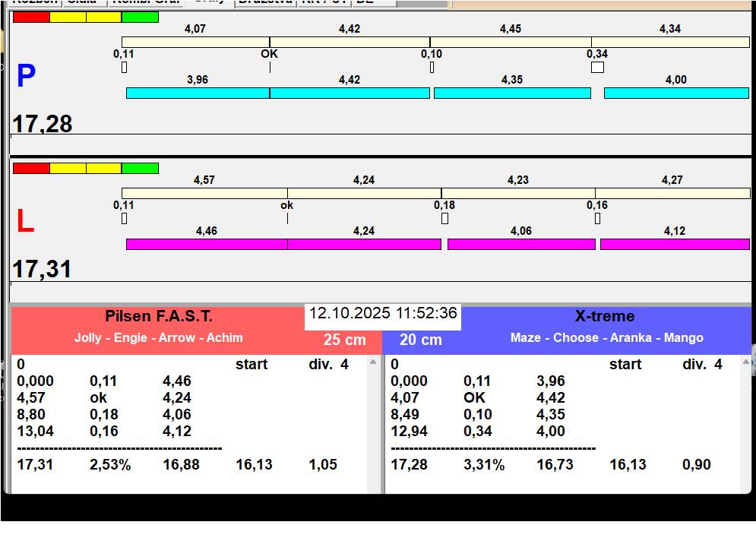Click the green start light in lane P
This screenshot has height=544, width=756.
[140, 17]
